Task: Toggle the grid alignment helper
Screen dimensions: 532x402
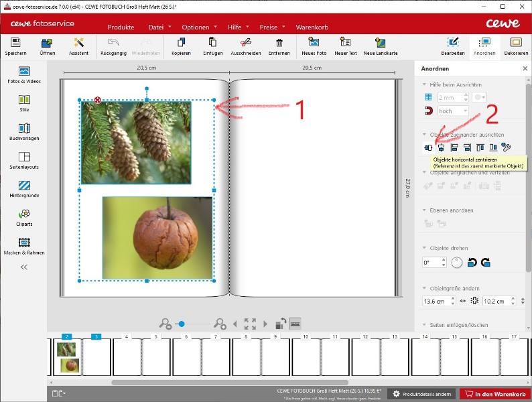Action: 428,98
